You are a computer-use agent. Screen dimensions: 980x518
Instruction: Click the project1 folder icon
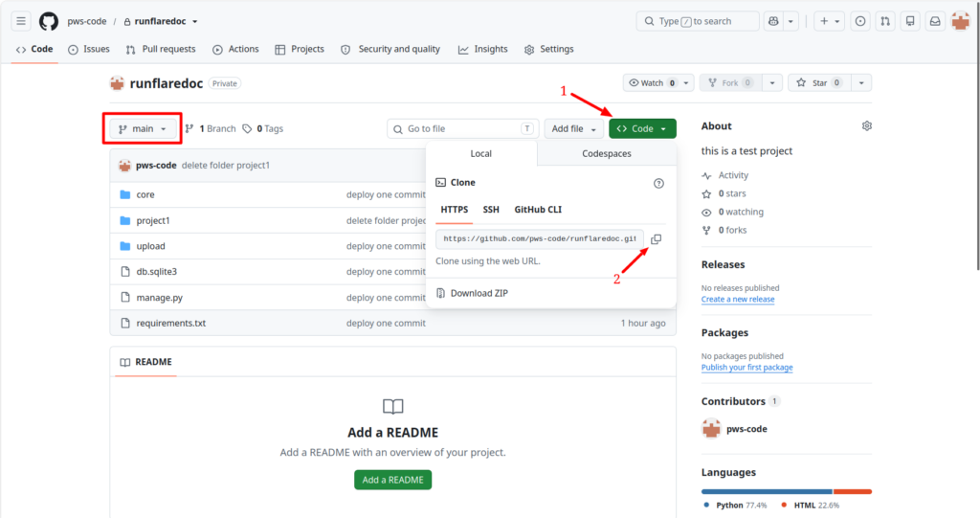[125, 220]
